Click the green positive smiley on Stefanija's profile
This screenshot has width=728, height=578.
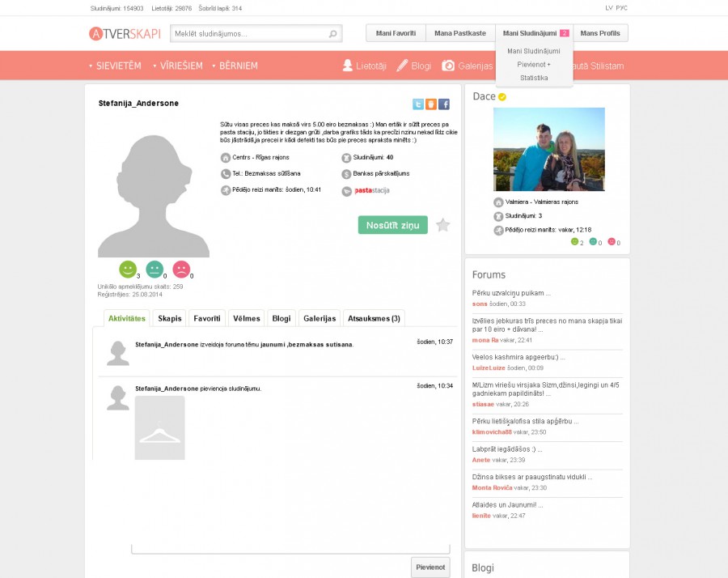pos(128,269)
